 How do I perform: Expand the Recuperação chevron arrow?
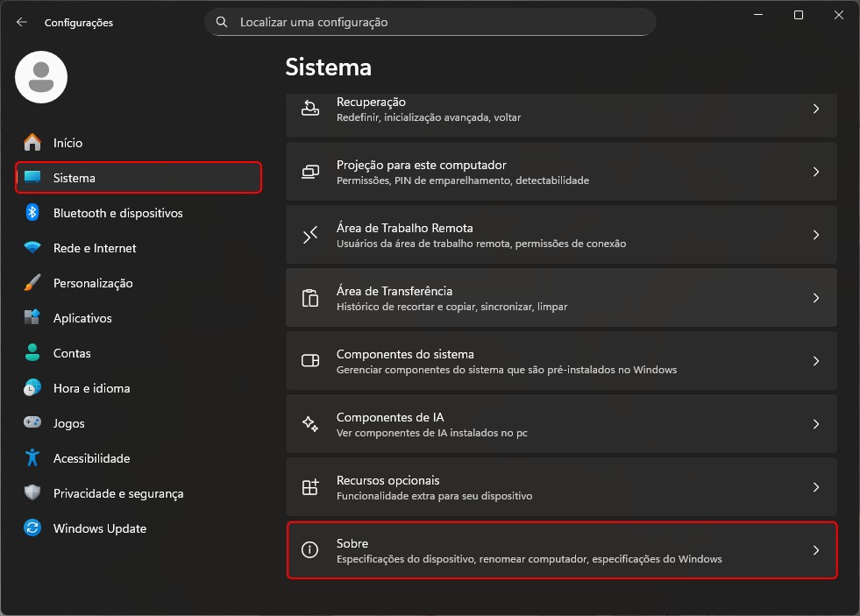click(815, 110)
